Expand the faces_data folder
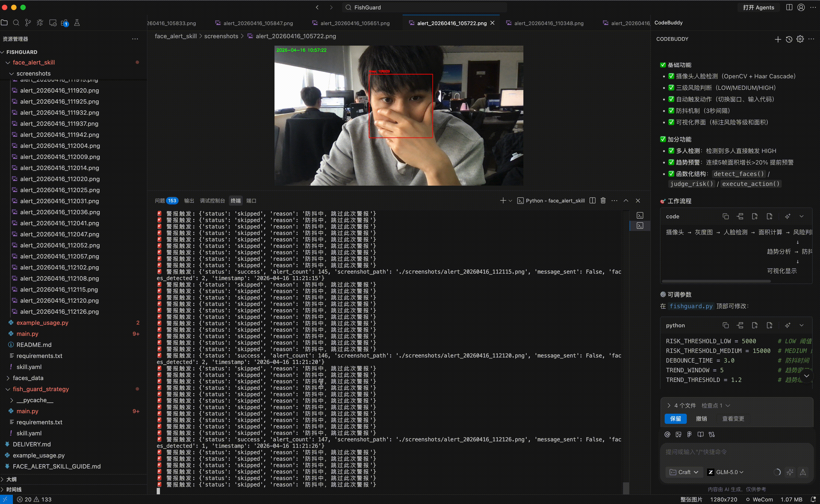 click(x=8, y=378)
